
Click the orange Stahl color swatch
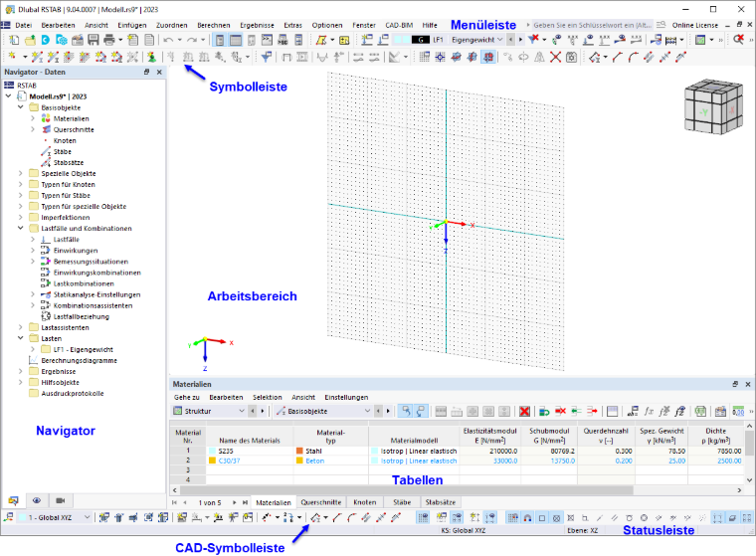coord(299,451)
